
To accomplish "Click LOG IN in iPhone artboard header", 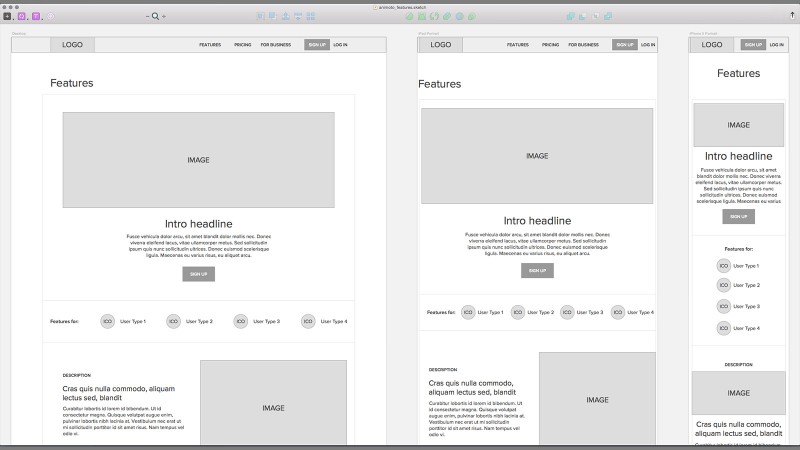I will [x=777, y=45].
